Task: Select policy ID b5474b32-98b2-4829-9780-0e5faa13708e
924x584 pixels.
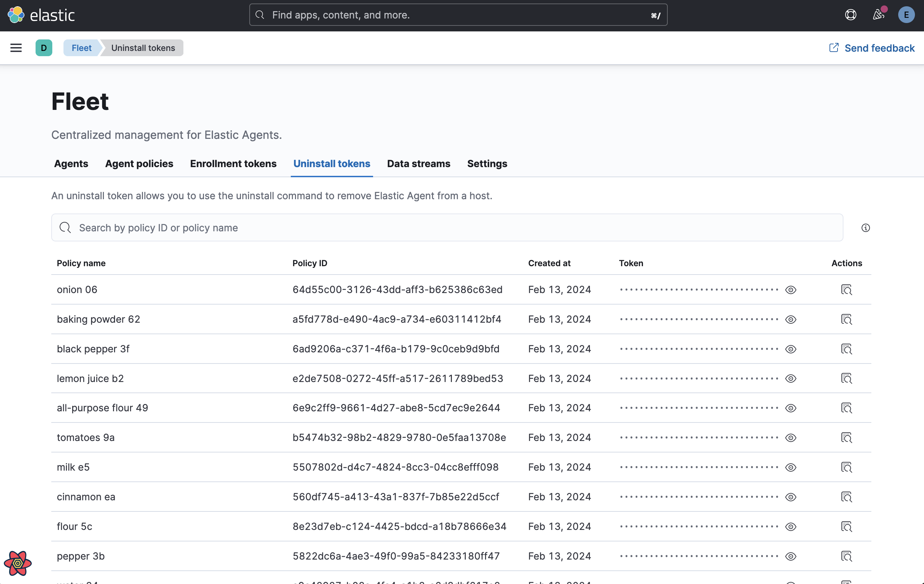Action: (399, 437)
